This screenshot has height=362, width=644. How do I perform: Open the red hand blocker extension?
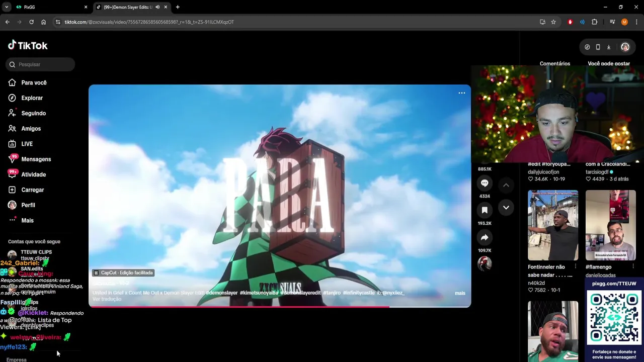click(570, 22)
